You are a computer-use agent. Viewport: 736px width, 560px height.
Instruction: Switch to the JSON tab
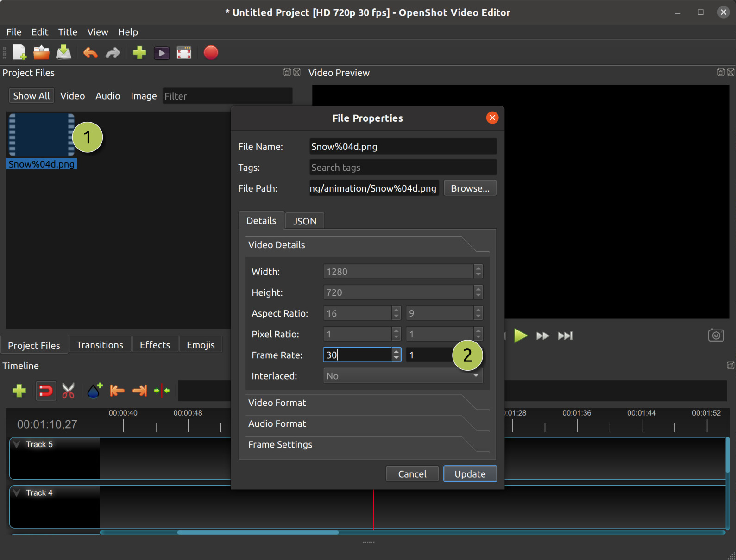tap(304, 221)
